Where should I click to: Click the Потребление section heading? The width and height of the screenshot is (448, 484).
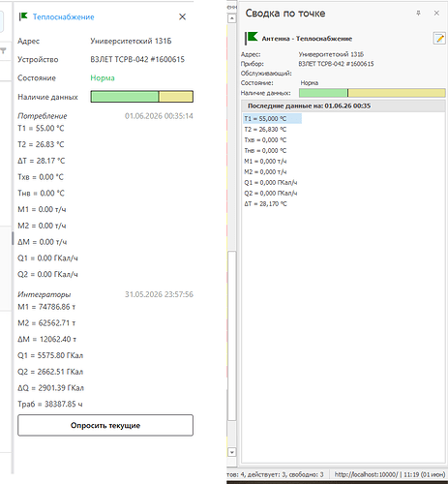(x=43, y=116)
